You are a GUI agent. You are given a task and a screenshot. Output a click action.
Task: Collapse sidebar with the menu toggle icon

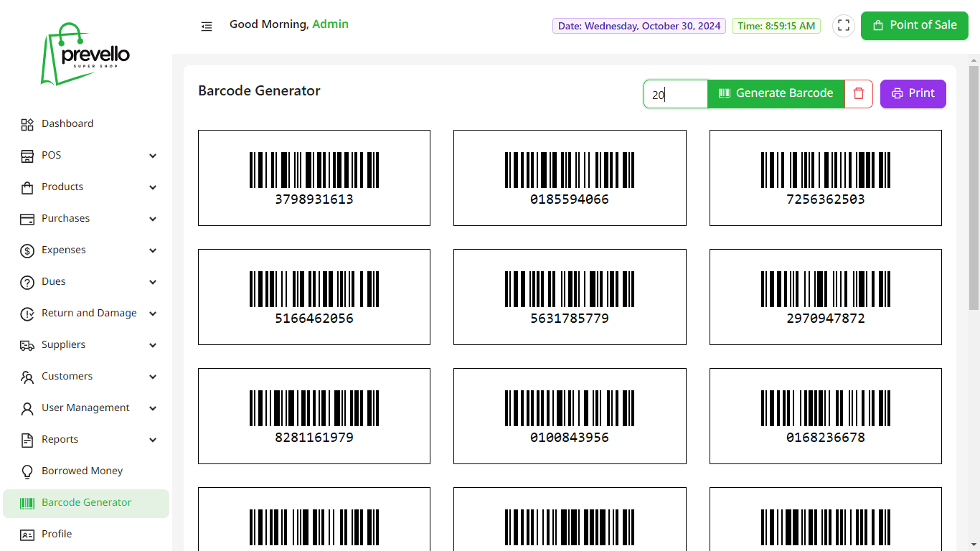point(207,27)
